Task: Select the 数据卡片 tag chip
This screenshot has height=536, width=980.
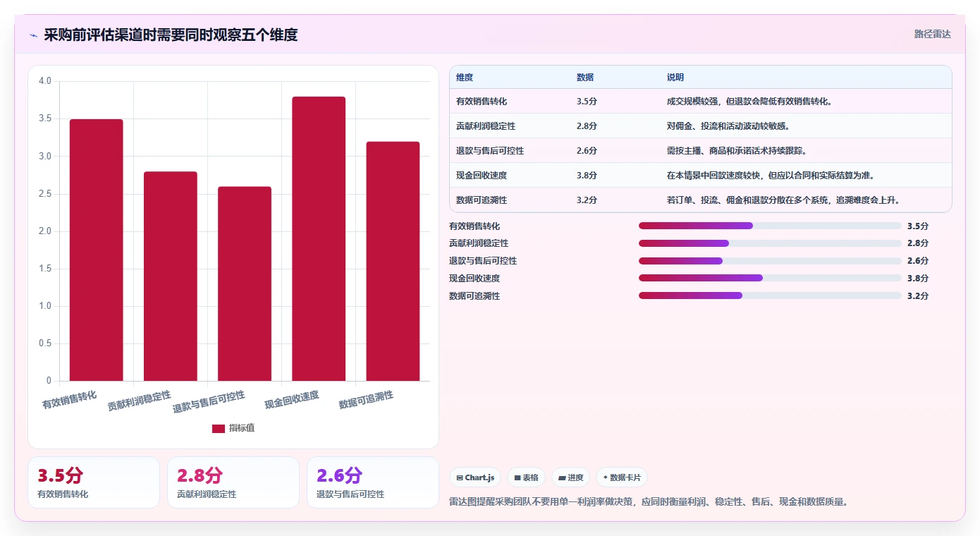Action: click(622, 477)
